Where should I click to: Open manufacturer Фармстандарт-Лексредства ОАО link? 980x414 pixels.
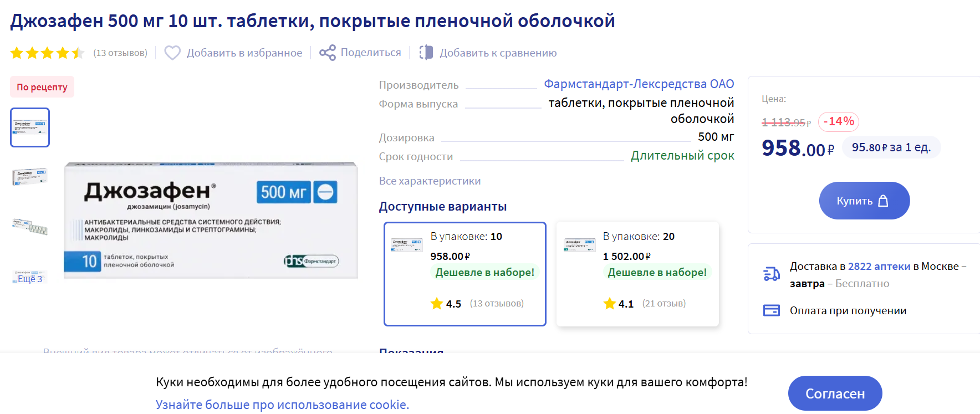639,84
